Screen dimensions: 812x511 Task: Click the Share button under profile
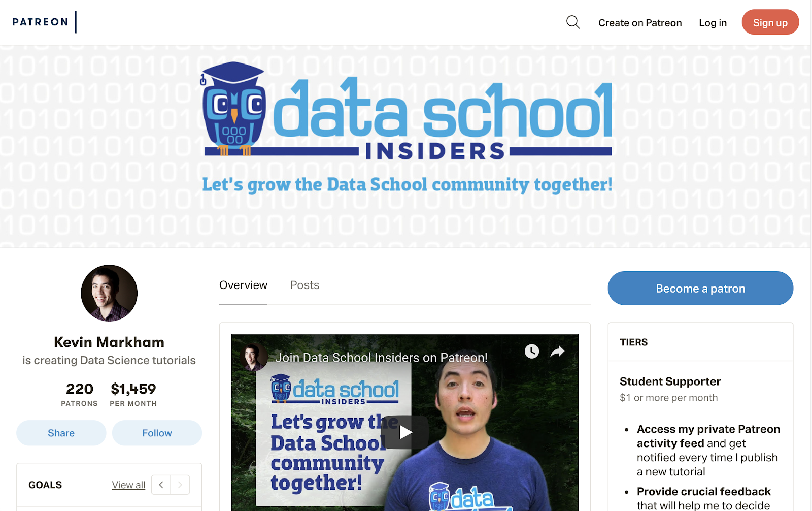(x=61, y=433)
